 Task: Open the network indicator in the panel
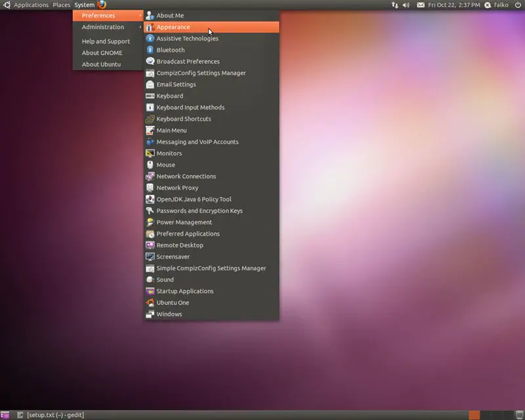pyautogui.click(x=395, y=5)
